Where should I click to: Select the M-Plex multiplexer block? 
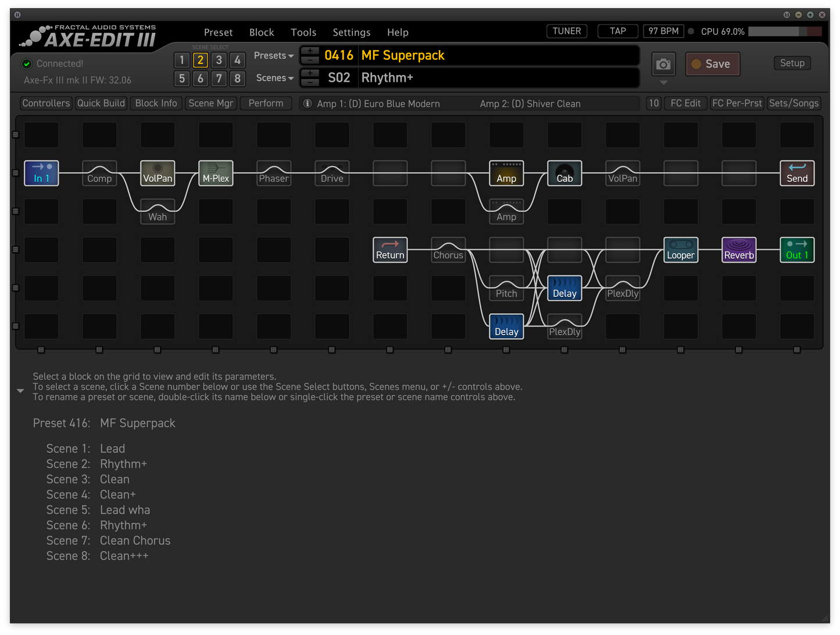(x=216, y=173)
